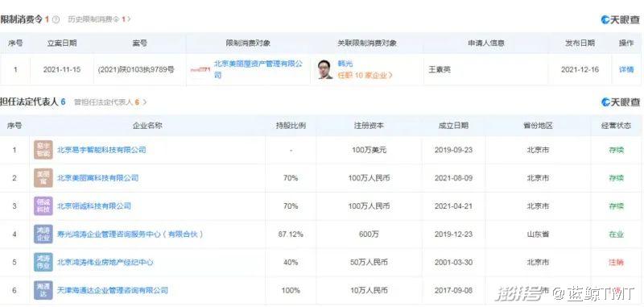Click the 企业名称 column header
This screenshot has width=644, height=307.
[147, 126]
